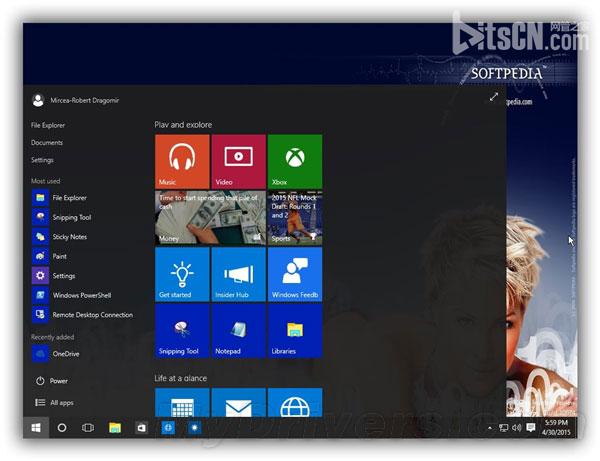Open File Explorer from the taskbar
Screen dimensions: 600x461
click(x=115, y=428)
